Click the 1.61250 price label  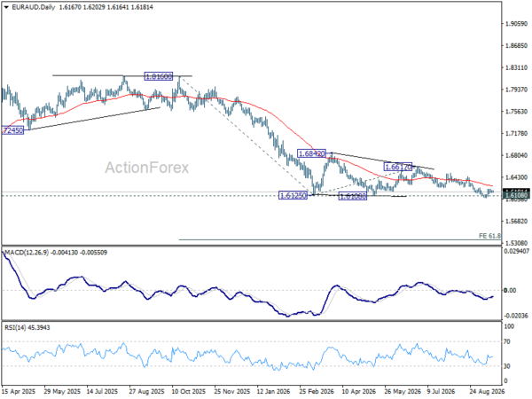(293, 195)
